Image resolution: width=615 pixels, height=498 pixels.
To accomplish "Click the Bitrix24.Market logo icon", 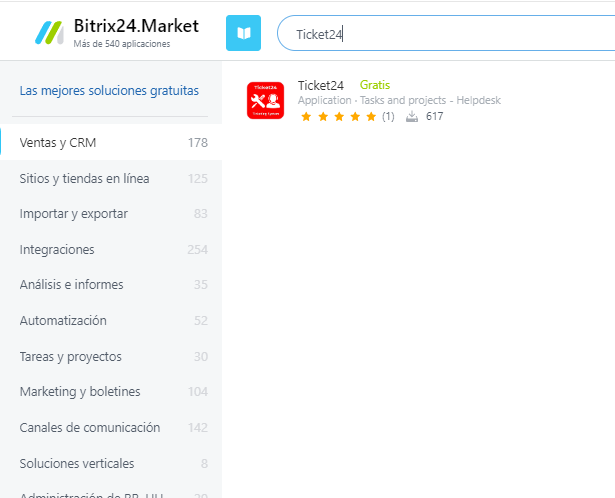I will coord(47,32).
